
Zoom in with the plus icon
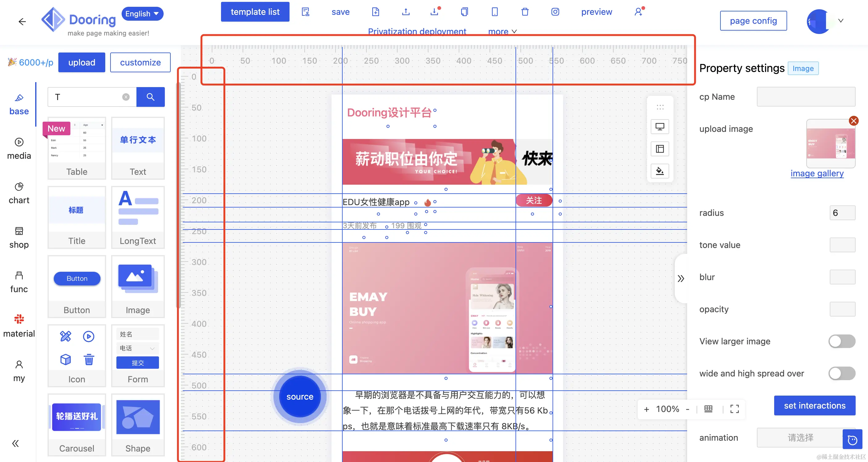tap(646, 409)
